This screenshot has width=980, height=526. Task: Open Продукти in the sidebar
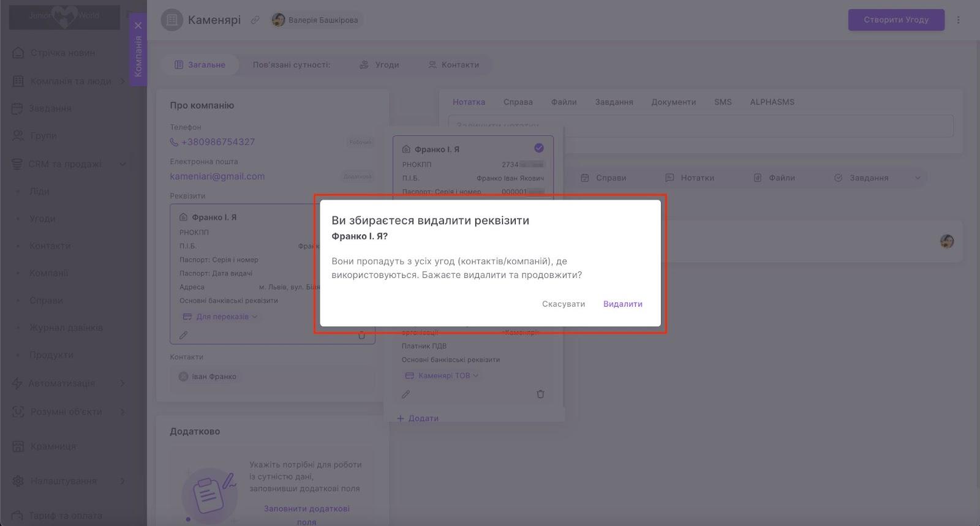[x=51, y=355]
